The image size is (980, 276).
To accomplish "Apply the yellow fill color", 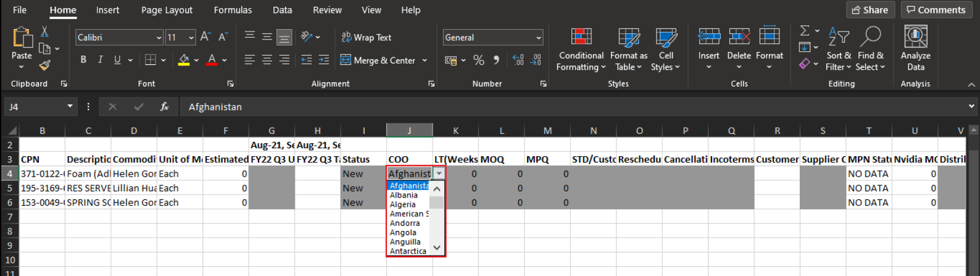I will point(184,60).
